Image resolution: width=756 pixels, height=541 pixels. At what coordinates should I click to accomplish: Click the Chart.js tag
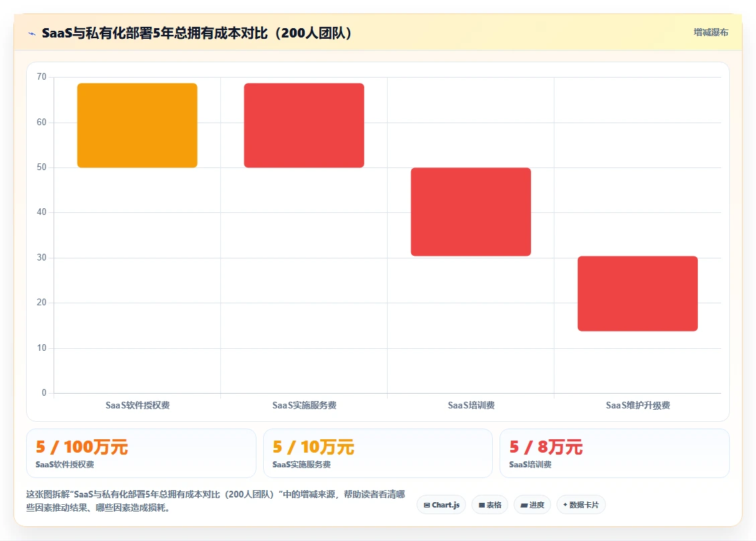pos(441,505)
